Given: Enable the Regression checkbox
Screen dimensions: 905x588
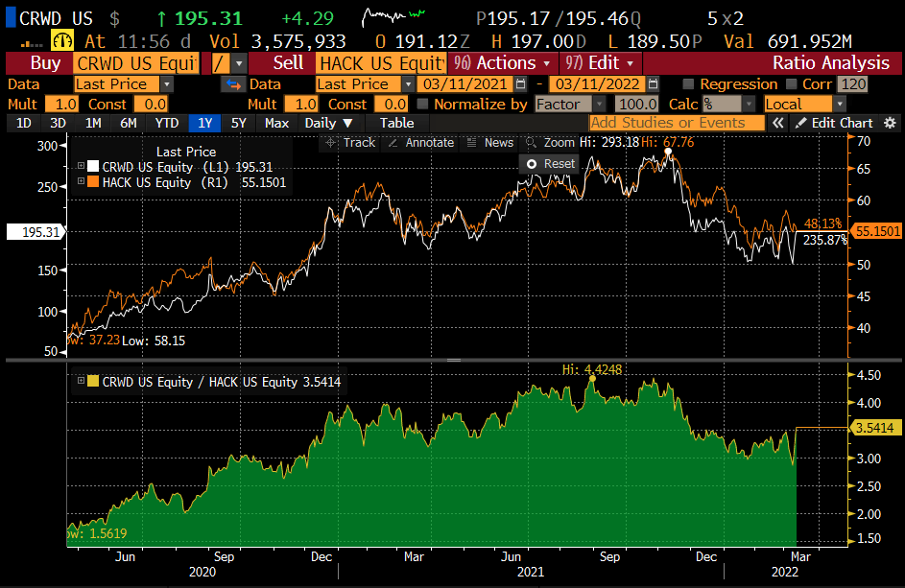Looking at the screenshot, I should pos(688,84).
